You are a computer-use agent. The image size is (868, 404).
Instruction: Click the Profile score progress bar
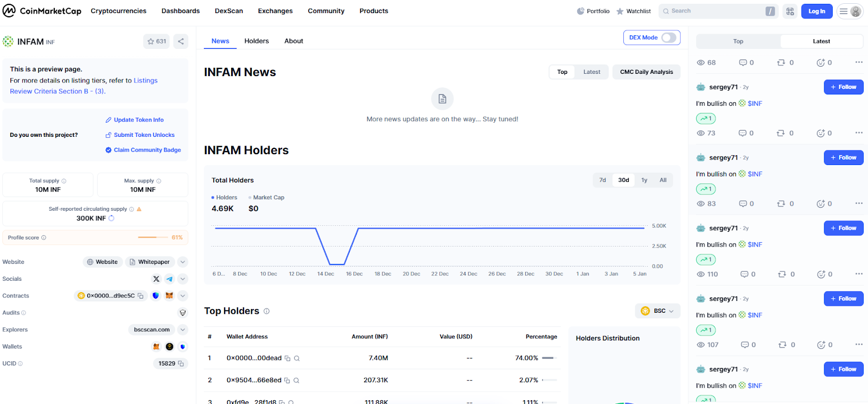(153, 237)
